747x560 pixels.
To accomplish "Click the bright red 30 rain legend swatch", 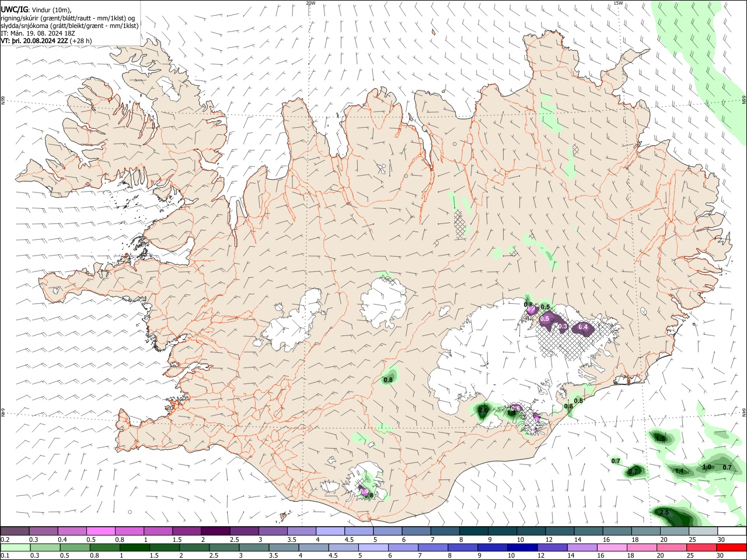I will click(731, 548).
